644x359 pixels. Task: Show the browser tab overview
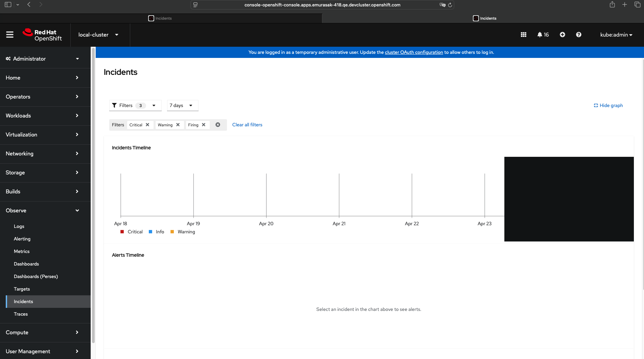tap(637, 4)
